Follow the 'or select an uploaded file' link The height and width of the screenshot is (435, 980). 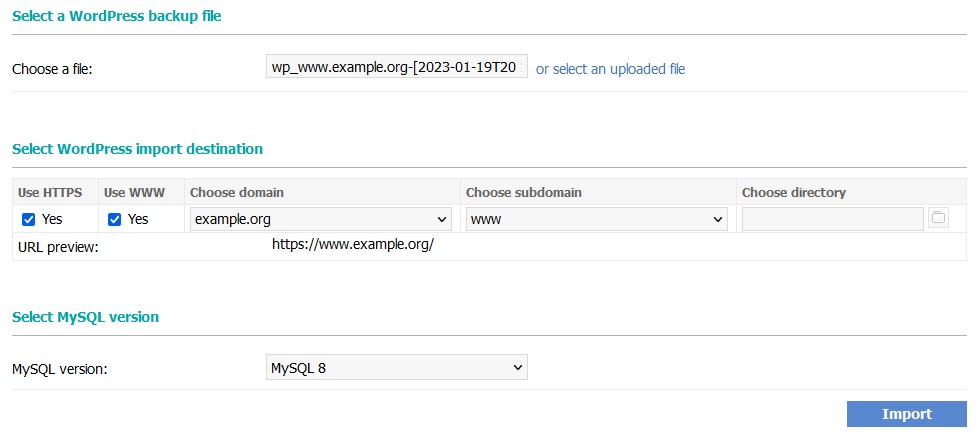(x=611, y=69)
